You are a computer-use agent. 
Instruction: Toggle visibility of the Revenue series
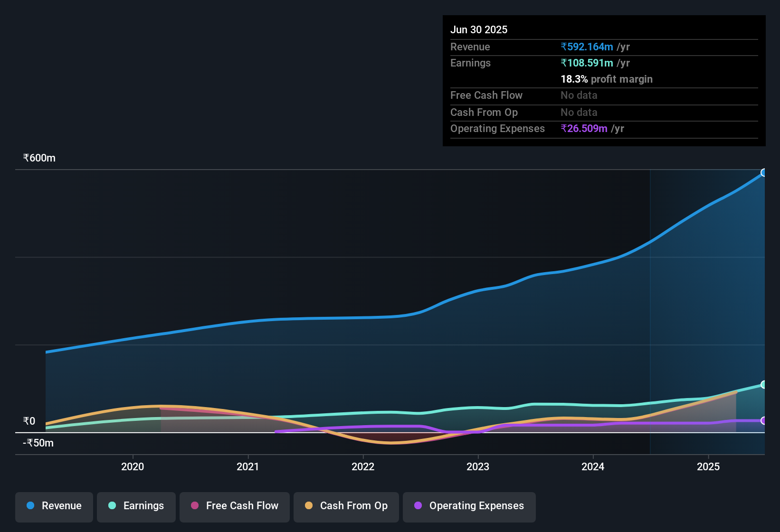pyautogui.click(x=54, y=506)
